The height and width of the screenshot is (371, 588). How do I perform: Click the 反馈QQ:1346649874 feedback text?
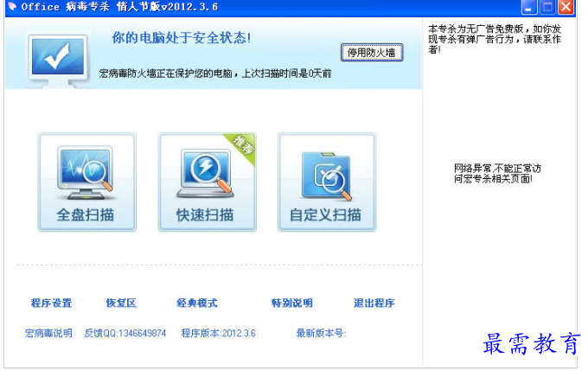click(x=125, y=333)
